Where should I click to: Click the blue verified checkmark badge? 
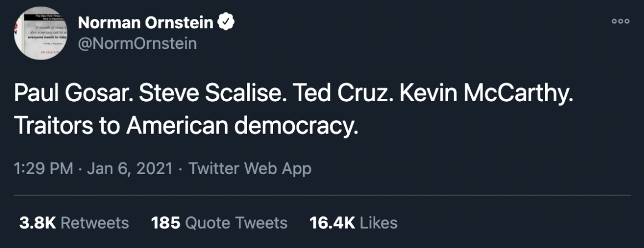227,23
